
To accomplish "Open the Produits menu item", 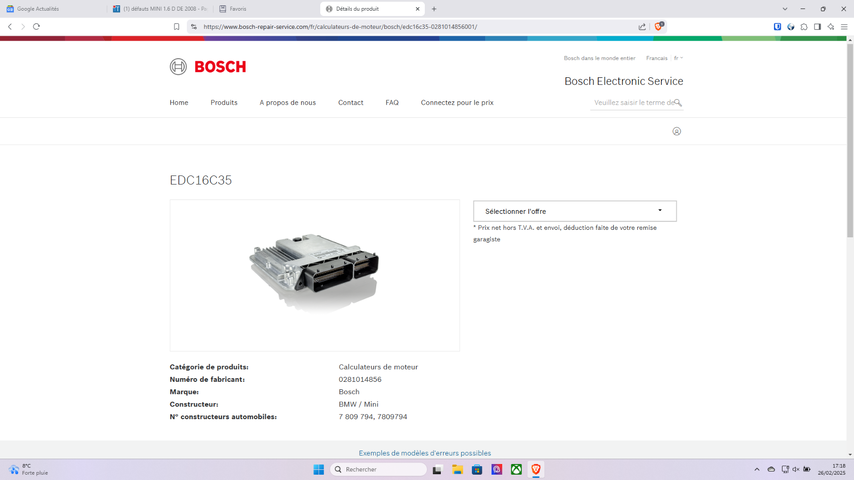I will point(224,102).
